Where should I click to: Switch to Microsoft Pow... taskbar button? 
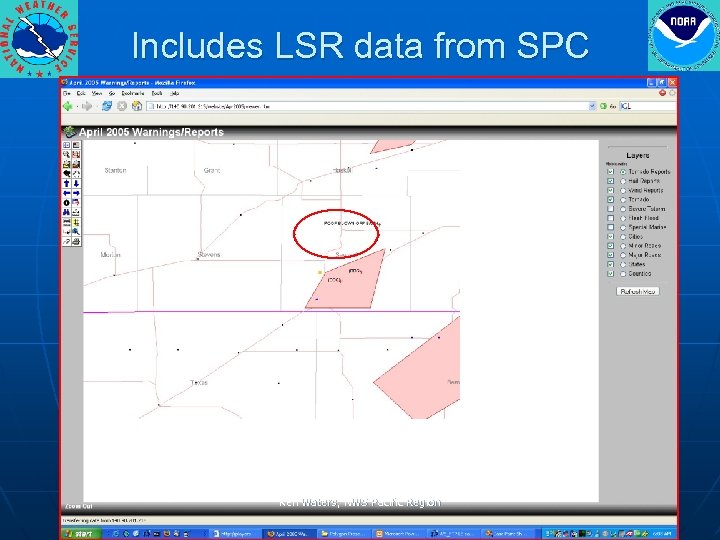click(x=398, y=534)
